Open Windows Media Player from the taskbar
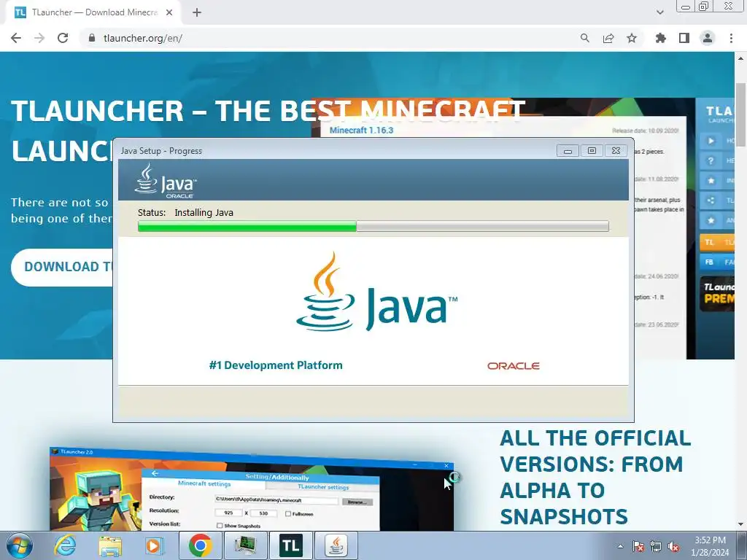This screenshot has width=747, height=560. 153,545
